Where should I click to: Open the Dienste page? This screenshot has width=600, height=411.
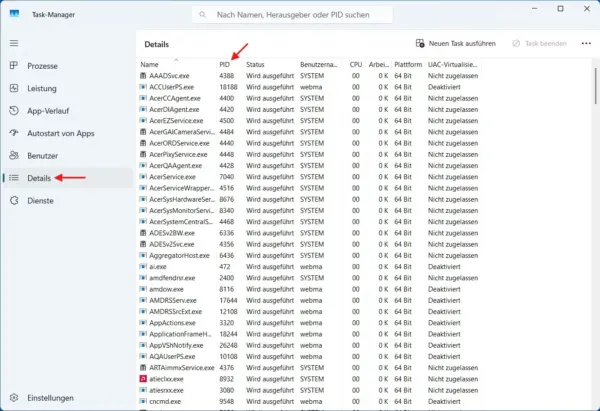point(68,201)
